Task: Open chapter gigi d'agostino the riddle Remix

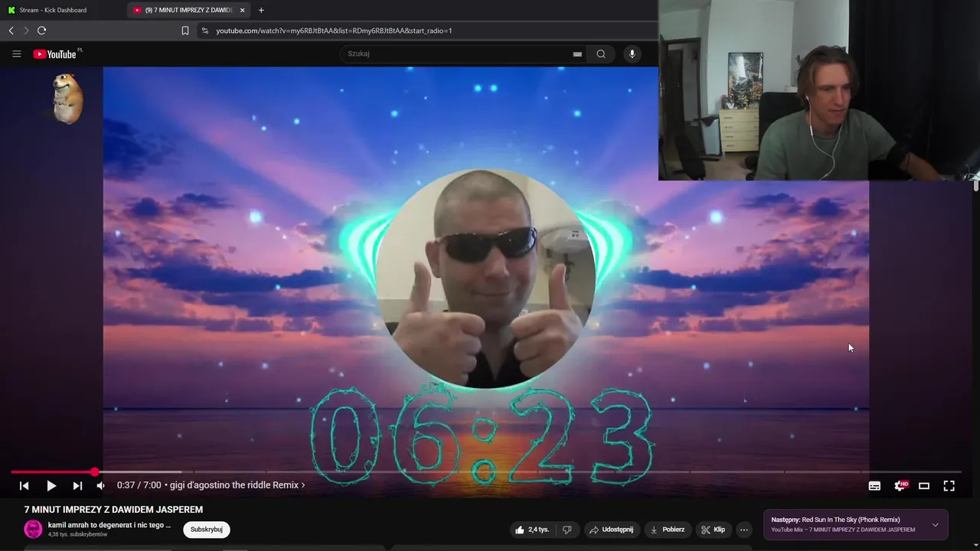Action: pyautogui.click(x=237, y=485)
